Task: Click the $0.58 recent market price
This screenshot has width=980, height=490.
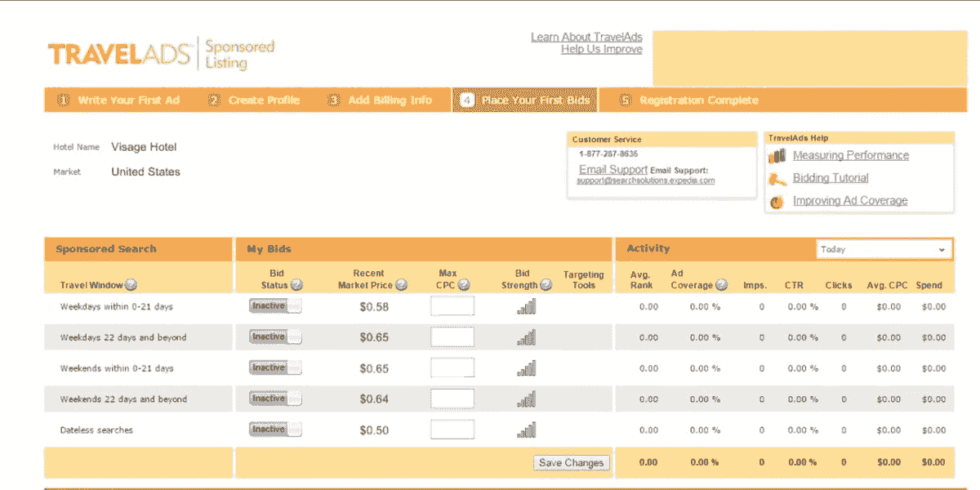Action: coord(374,307)
